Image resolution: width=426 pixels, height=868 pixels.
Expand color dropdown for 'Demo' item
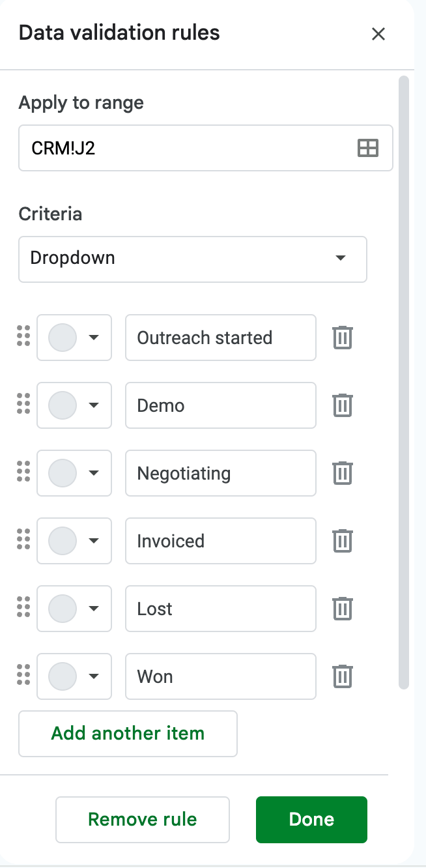(x=74, y=405)
